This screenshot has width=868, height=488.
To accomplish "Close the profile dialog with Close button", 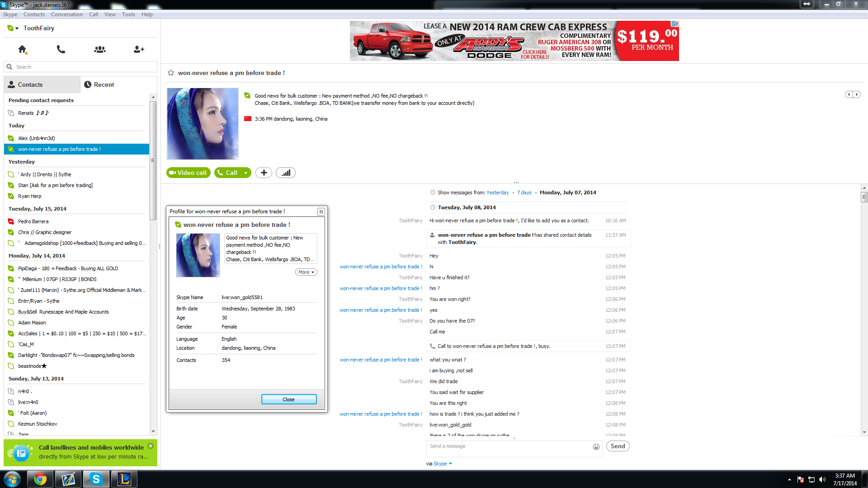I will [x=289, y=399].
